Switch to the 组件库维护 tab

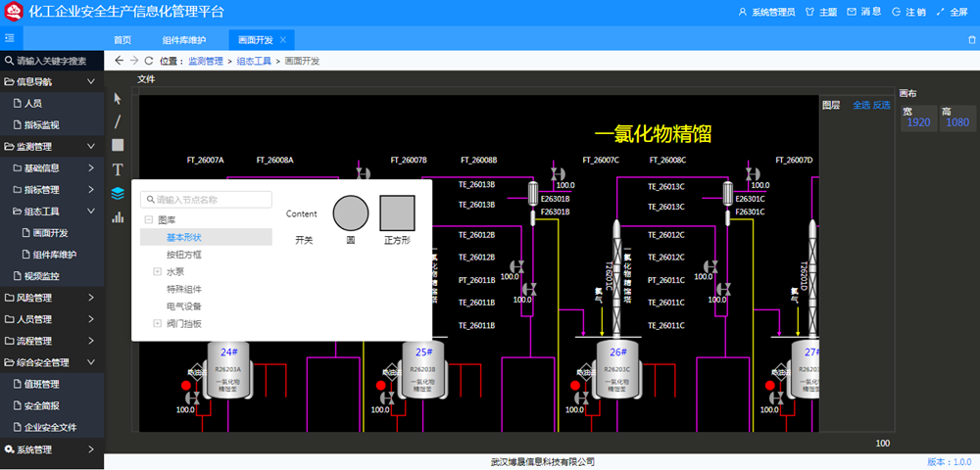[x=184, y=40]
